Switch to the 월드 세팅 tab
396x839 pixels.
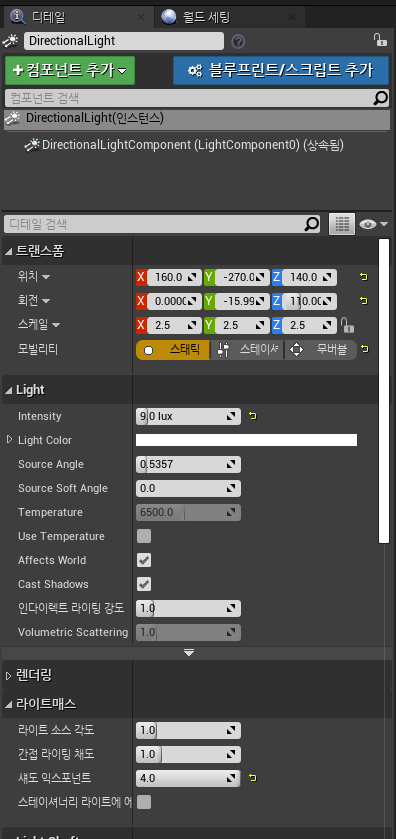230,17
